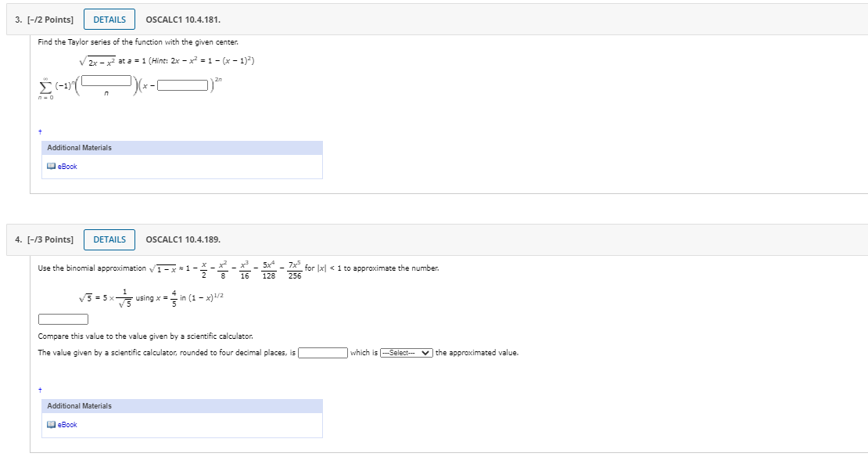This screenshot has height=464, width=868.
Task: Focus the binomial numerator input above n
Action: coord(107,81)
